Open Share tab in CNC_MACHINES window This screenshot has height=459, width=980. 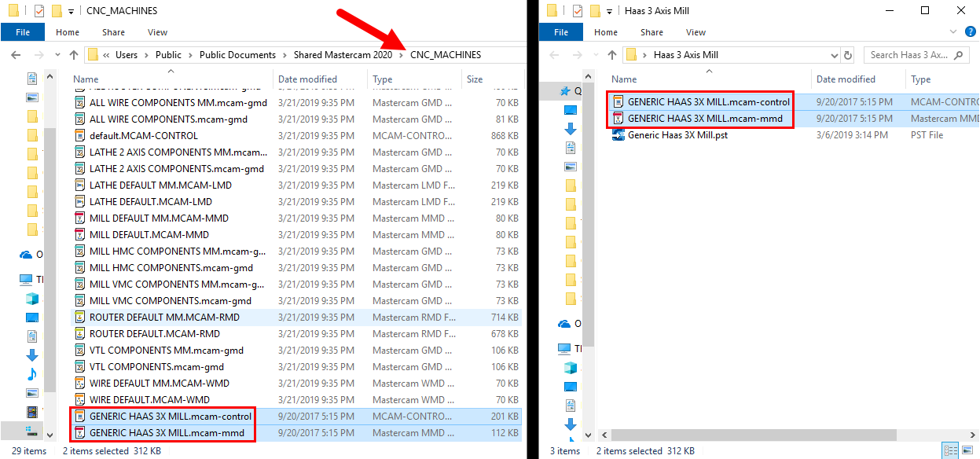[x=113, y=32]
